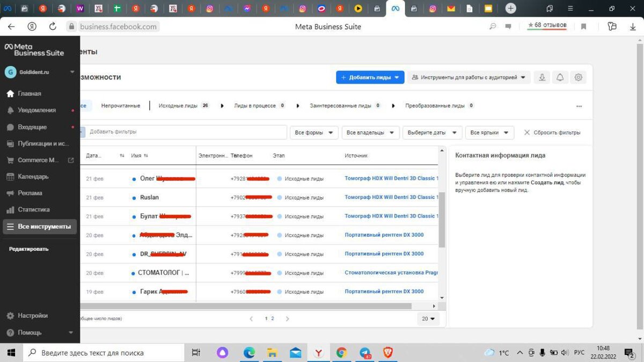Open rows per page dropdown 20
The image size is (644, 362).
pos(428,319)
